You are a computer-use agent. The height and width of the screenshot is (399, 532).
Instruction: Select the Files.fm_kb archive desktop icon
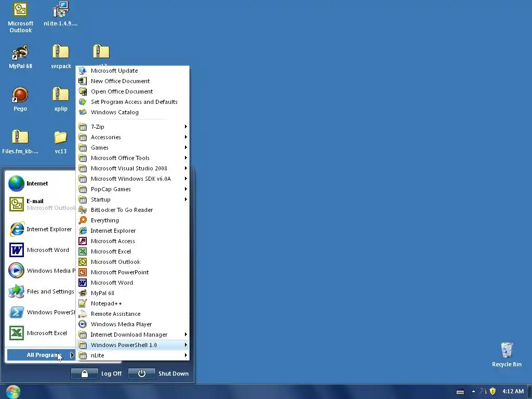tap(20, 142)
